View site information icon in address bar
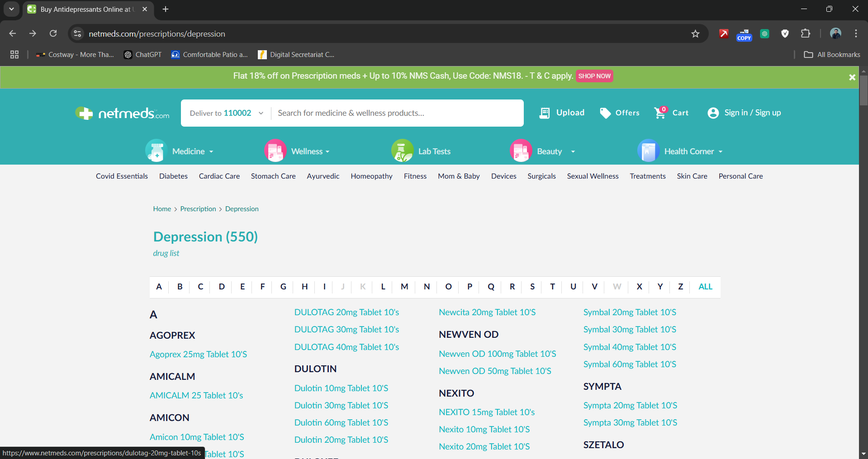The width and height of the screenshot is (868, 459). coord(77,34)
